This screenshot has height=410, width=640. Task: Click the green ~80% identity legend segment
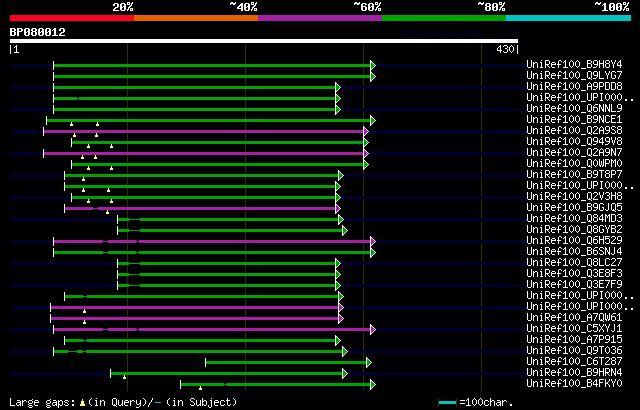[x=444, y=18]
